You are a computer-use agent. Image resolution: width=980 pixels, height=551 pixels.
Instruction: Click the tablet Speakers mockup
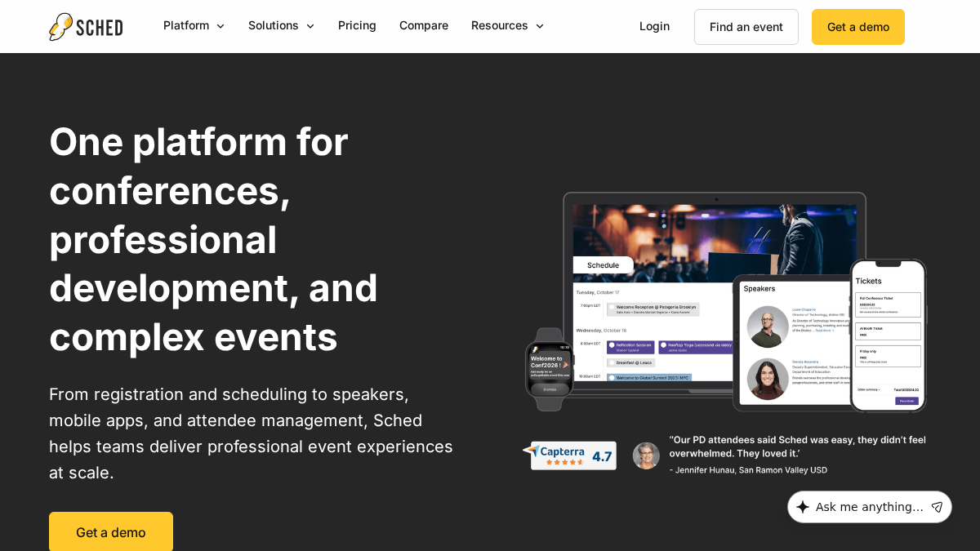(x=791, y=343)
